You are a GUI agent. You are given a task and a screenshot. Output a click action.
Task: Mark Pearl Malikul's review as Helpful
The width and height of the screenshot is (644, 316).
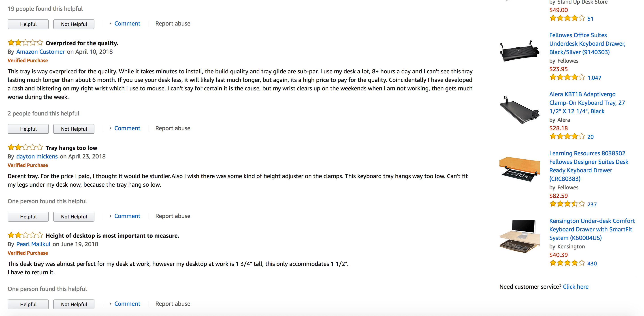click(28, 305)
